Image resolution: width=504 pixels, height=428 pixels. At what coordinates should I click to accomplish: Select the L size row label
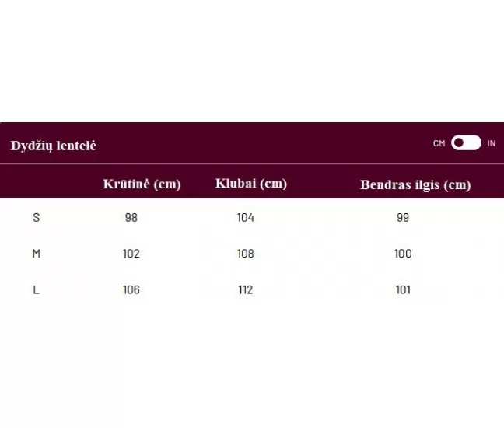pyautogui.click(x=37, y=289)
